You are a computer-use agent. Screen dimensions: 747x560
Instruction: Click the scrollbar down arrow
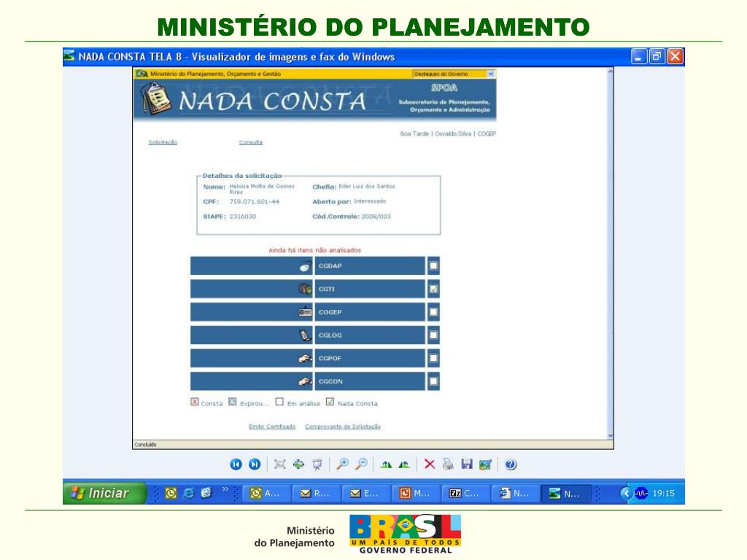point(611,436)
